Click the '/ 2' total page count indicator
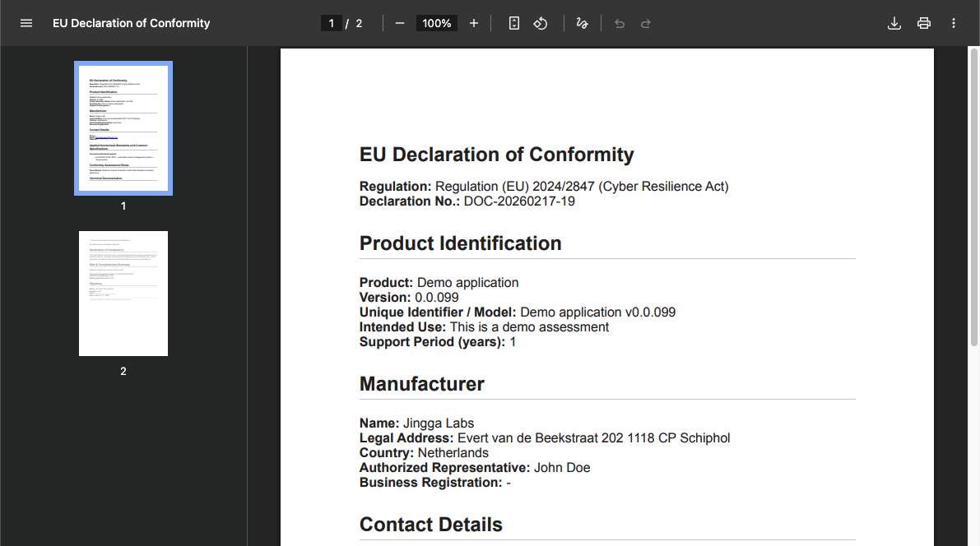The width and height of the screenshot is (980, 546). 354,23
